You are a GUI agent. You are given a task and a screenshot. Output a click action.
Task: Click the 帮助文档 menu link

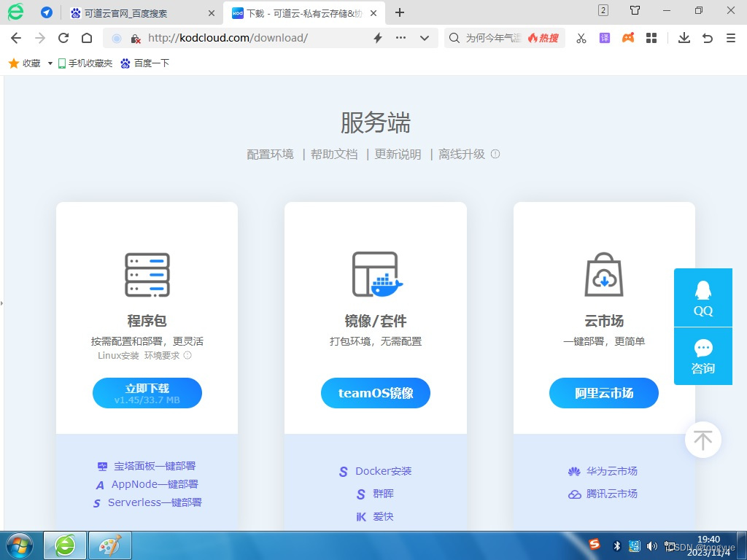pyautogui.click(x=333, y=154)
